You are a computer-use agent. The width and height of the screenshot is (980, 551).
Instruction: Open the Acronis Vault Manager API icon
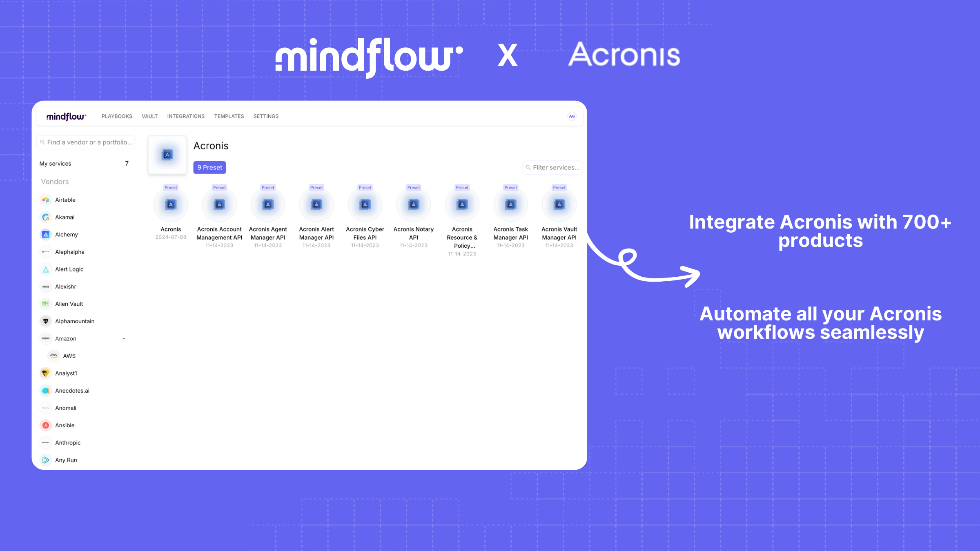click(x=559, y=204)
